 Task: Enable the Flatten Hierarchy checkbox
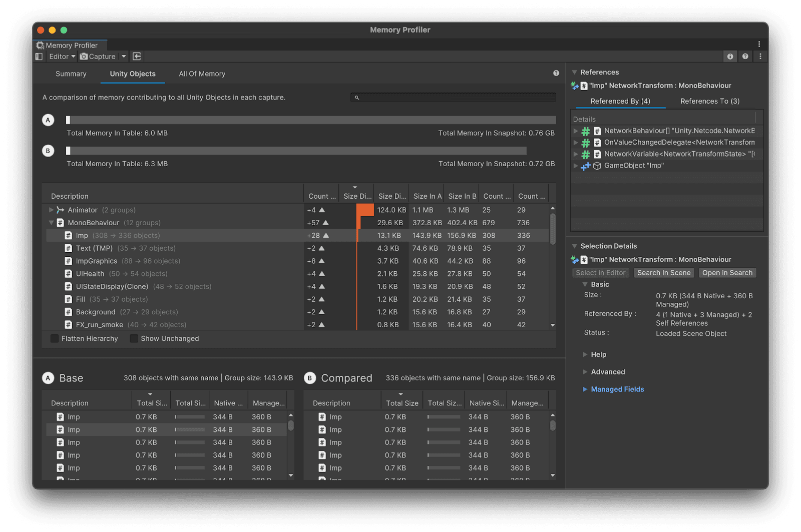54,338
